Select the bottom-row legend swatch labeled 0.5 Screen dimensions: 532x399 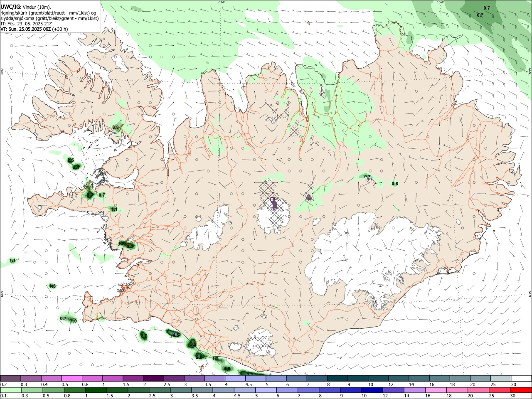[x=53, y=390]
